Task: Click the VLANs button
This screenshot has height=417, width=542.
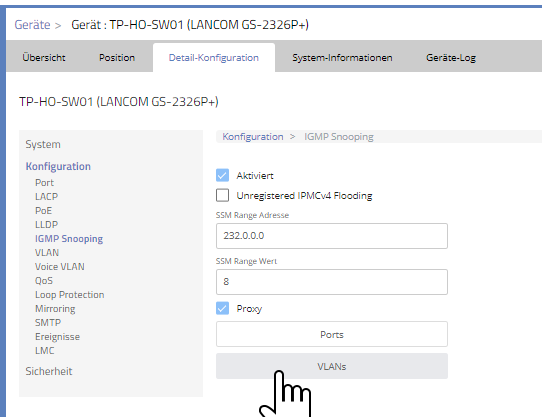Action: pos(332,366)
